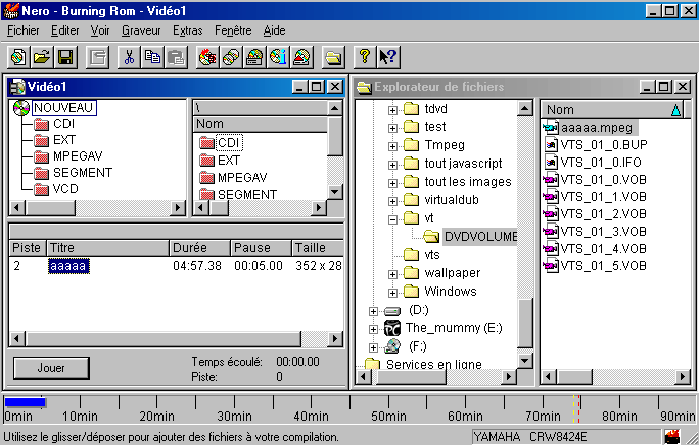Click the blue disc capacity bar

25,402
